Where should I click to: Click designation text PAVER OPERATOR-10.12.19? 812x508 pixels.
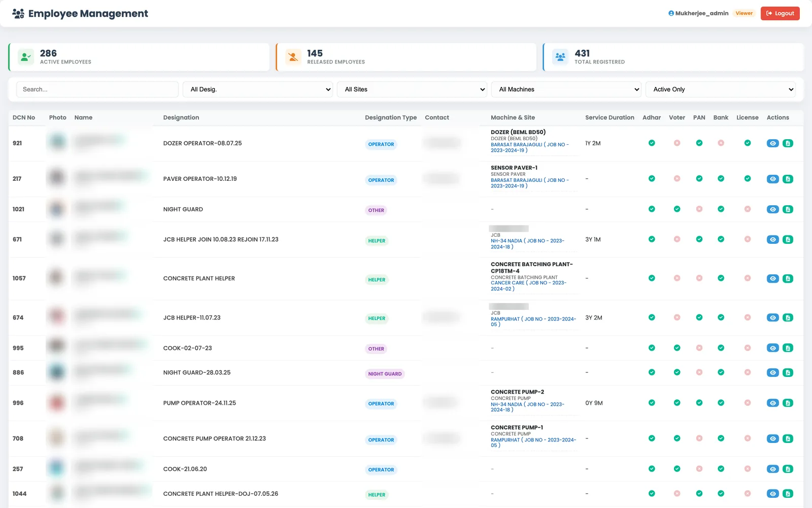coord(200,179)
